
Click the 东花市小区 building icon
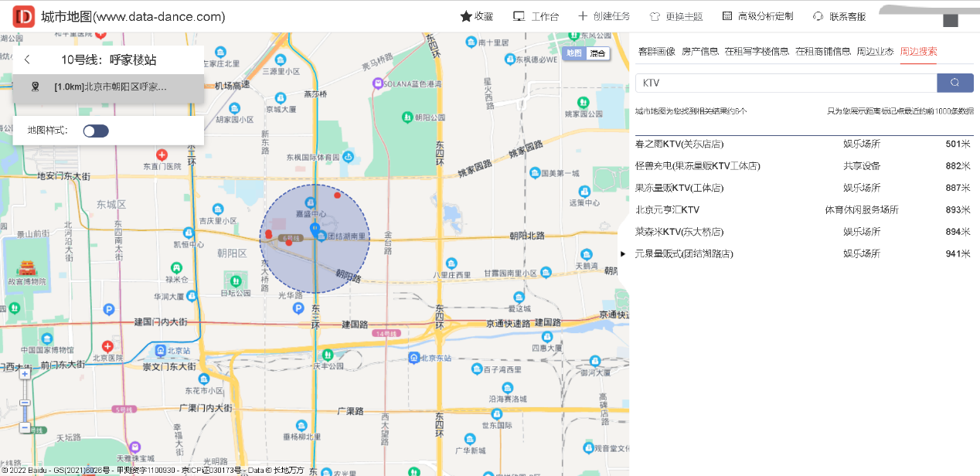pos(204,379)
